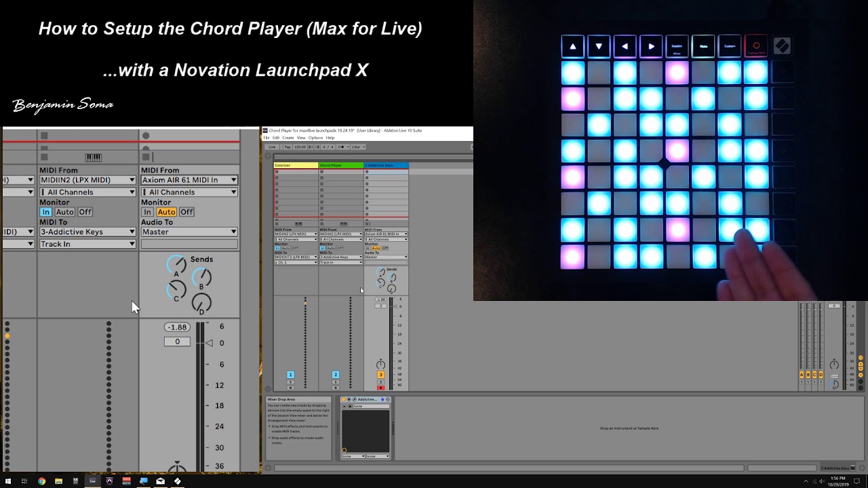The width and height of the screenshot is (868, 488).
Task: Open File Explorer from the taskbar
Action: [58, 481]
